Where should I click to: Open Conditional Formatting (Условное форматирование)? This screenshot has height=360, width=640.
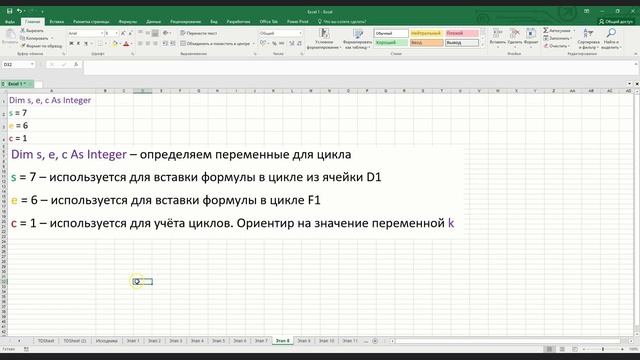pyautogui.click(x=324, y=39)
